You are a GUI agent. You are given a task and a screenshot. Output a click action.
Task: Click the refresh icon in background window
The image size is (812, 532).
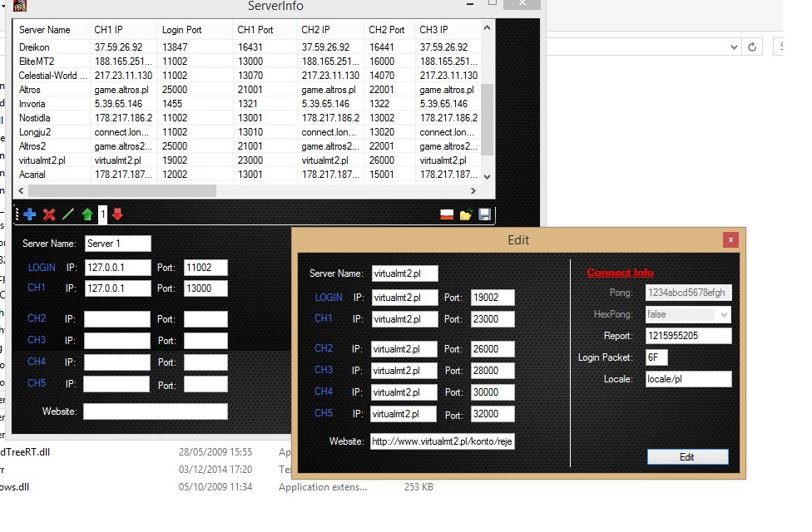(x=752, y=47)
